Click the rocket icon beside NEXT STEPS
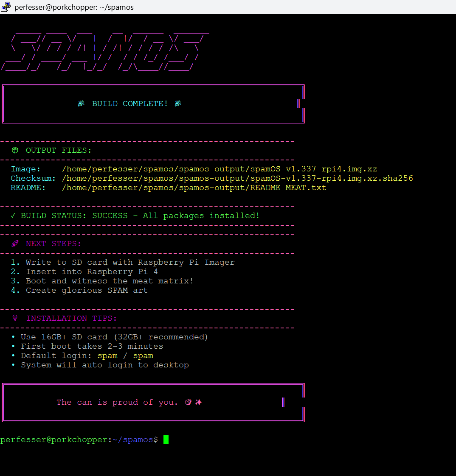This screenshot has width=456, height=476. [15, 244]
